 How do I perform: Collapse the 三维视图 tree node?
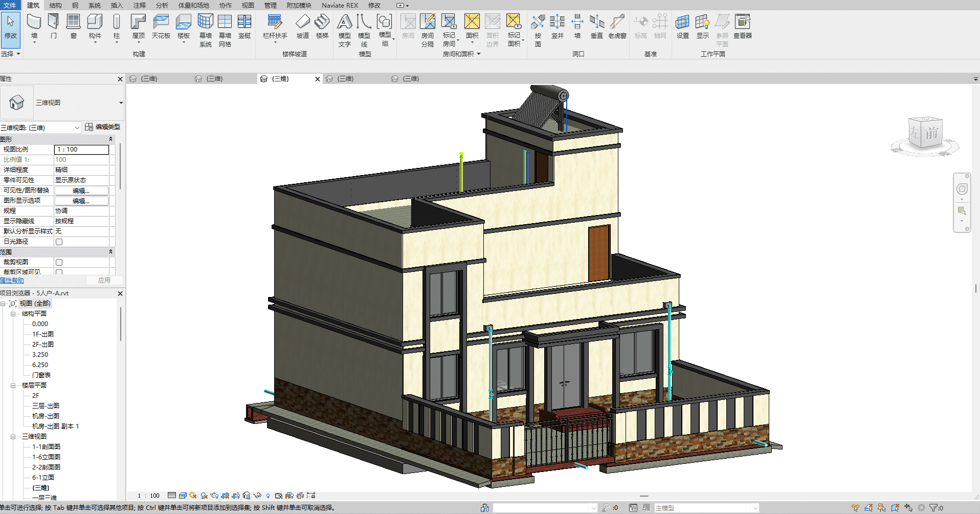click(x=13, y=437)
